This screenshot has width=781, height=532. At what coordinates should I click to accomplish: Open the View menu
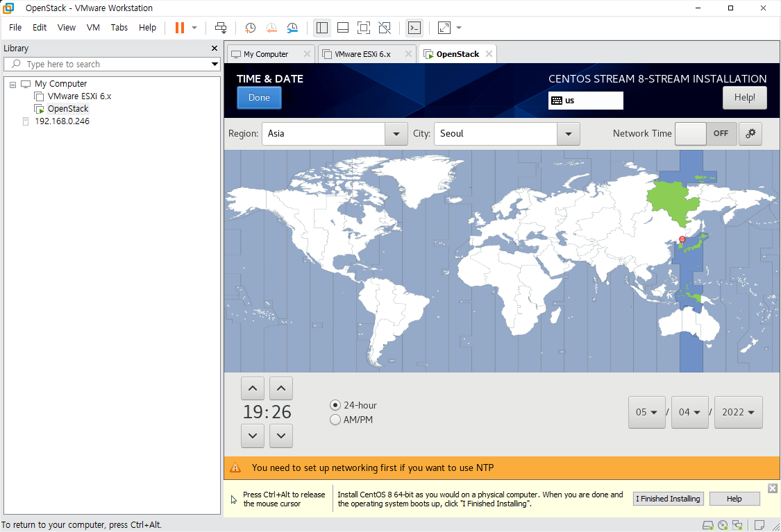coord(66,27)
